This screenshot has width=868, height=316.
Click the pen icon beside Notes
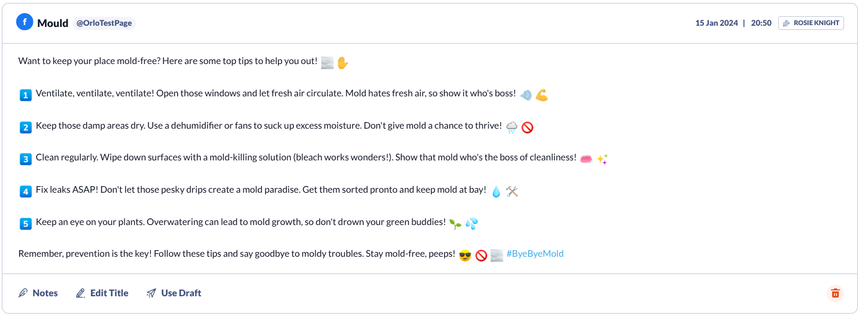pyautogui.click(x=23, y=293)
